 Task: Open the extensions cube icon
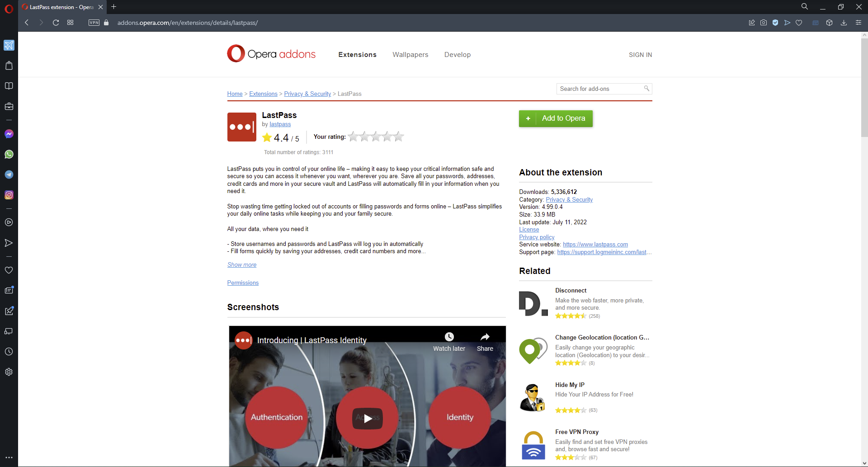[x=829, y=23]
